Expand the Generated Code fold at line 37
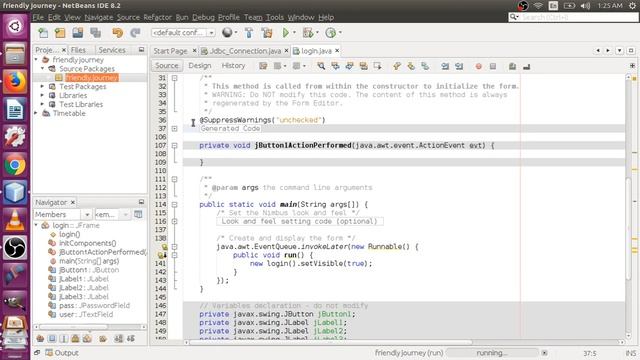The height and width of the screenshot is (360, 640). pyautogui.click(x=174, y=129)
